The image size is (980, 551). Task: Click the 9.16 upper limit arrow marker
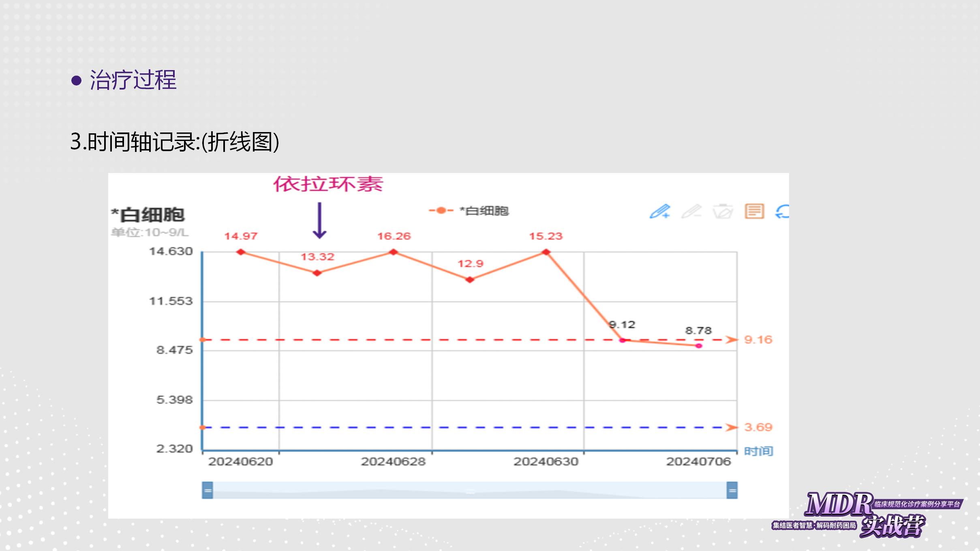[732, 340]
